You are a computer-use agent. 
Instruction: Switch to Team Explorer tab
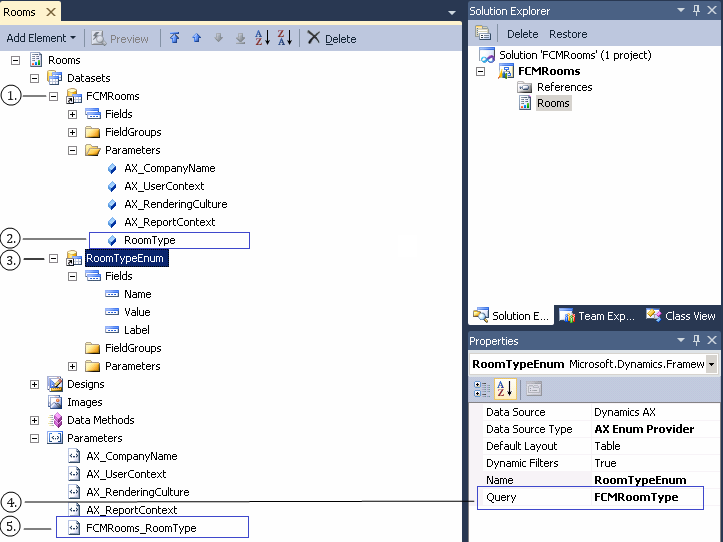coord(597,316)
